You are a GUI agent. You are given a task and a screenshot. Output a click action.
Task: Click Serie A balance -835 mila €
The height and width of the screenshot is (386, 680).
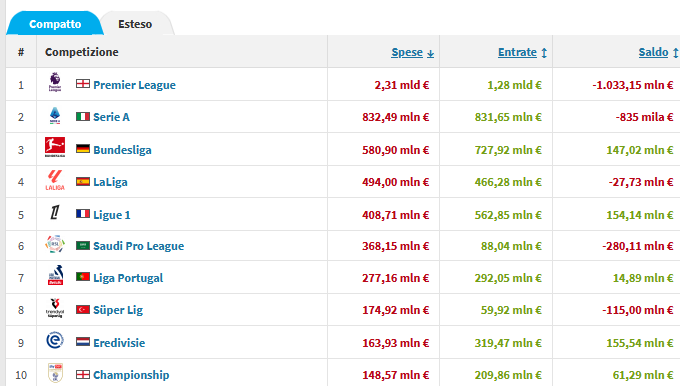(x=644, y=117)
